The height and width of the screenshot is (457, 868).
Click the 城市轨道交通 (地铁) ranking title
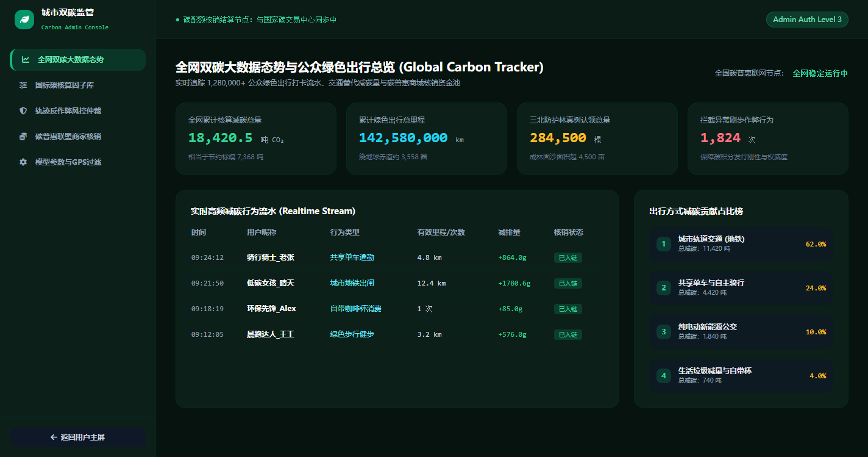pyautogui.click(x=711, y=239)
